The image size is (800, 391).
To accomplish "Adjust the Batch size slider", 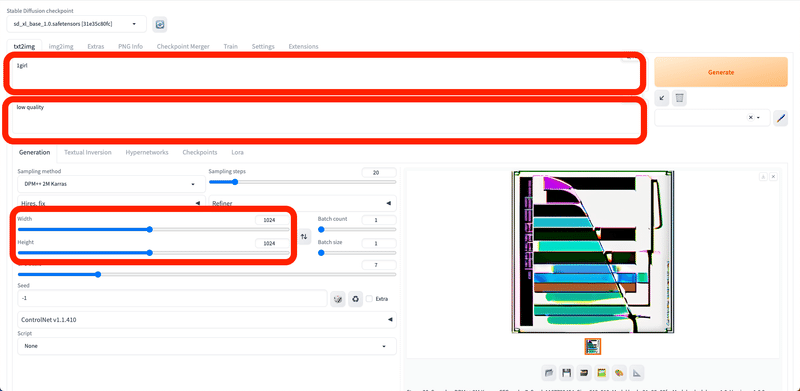I will [357, 253].
